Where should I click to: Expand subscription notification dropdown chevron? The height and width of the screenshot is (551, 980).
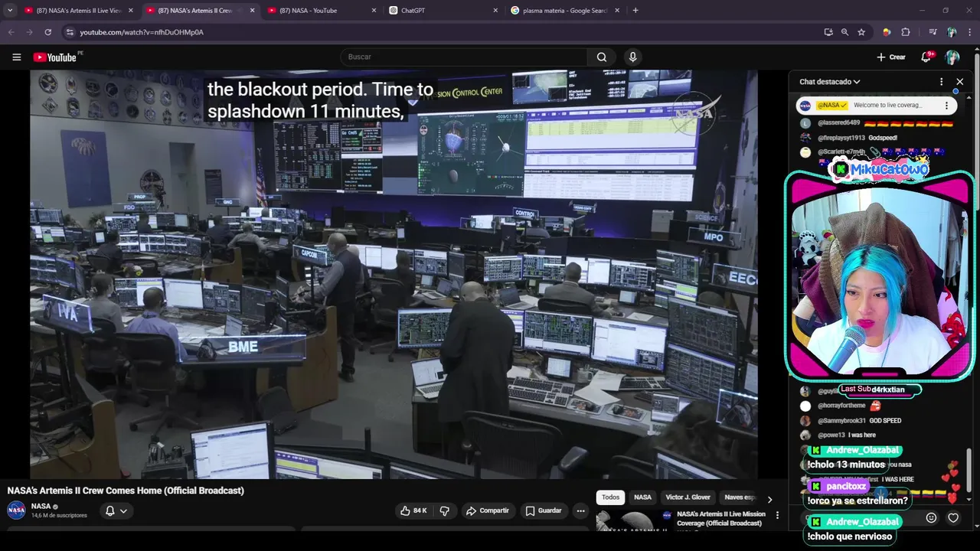pos(123,510)
